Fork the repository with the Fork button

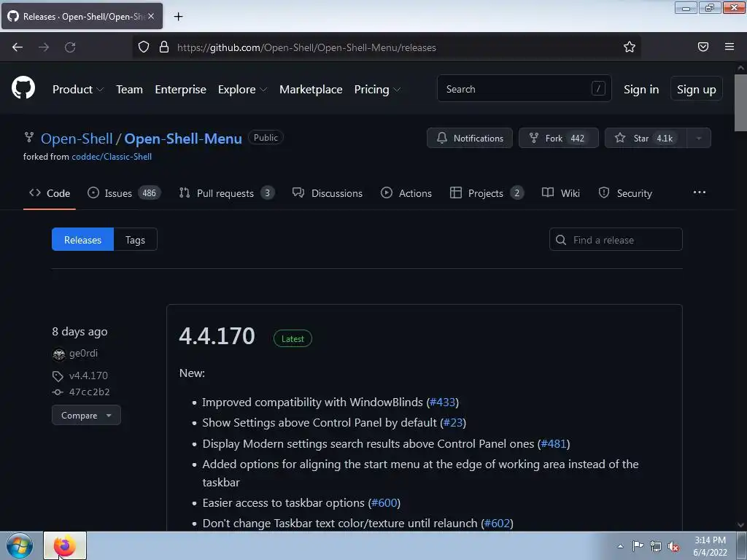point(558,138)
